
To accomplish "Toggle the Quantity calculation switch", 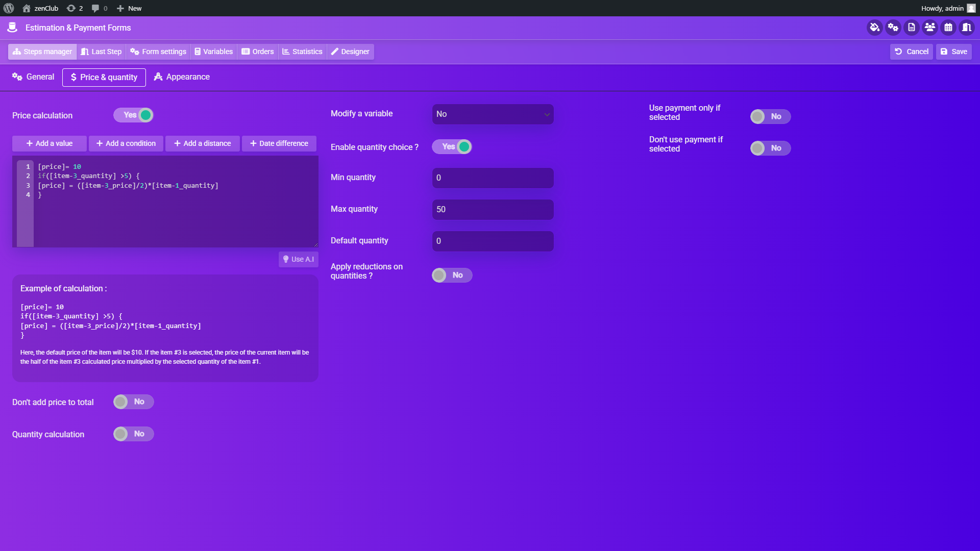I will pos(134,434).
